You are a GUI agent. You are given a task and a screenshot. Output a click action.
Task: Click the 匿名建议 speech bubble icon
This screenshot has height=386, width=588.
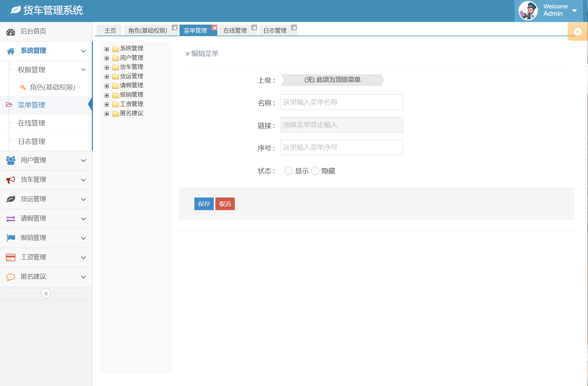11,277
